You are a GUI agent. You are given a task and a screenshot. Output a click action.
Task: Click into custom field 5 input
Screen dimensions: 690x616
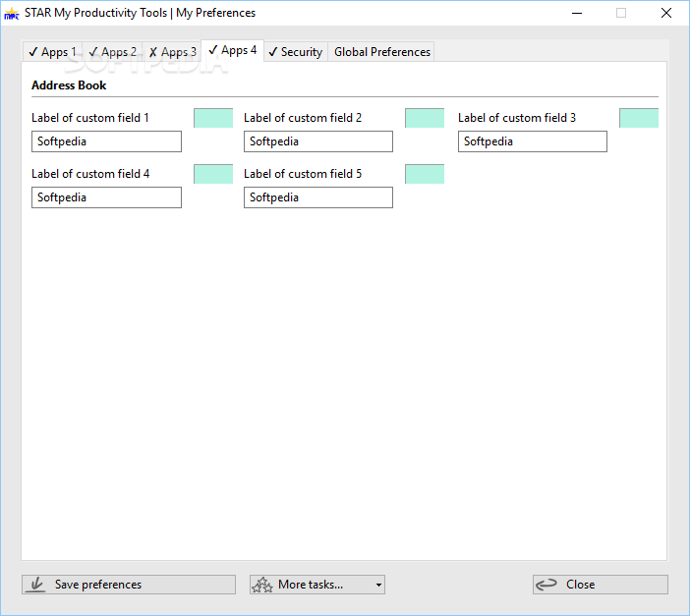tap(318, 197)
